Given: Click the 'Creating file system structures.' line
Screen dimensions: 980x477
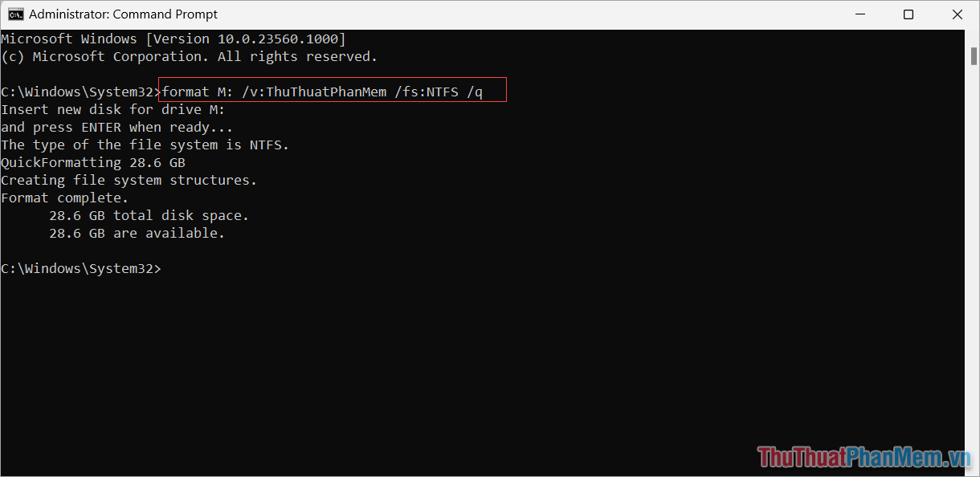Looking at the screenshot, I should click(129, 179).
